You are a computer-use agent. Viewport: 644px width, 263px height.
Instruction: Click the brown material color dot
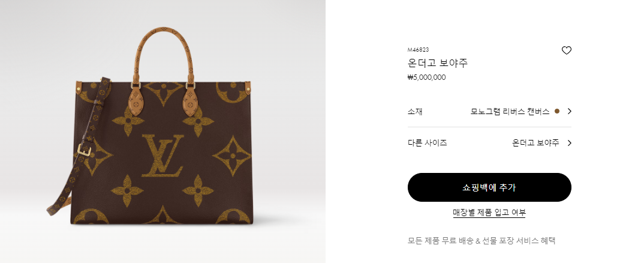(557, 111)
